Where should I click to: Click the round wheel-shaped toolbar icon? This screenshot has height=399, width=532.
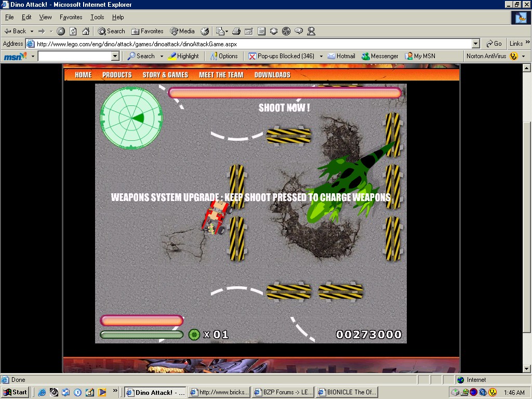tap(286, 31)
